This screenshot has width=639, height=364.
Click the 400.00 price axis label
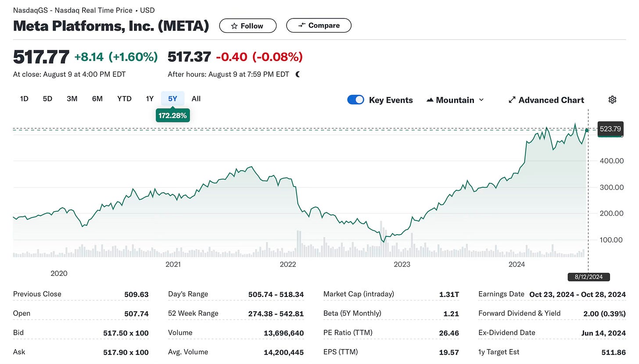pos(611,161)
